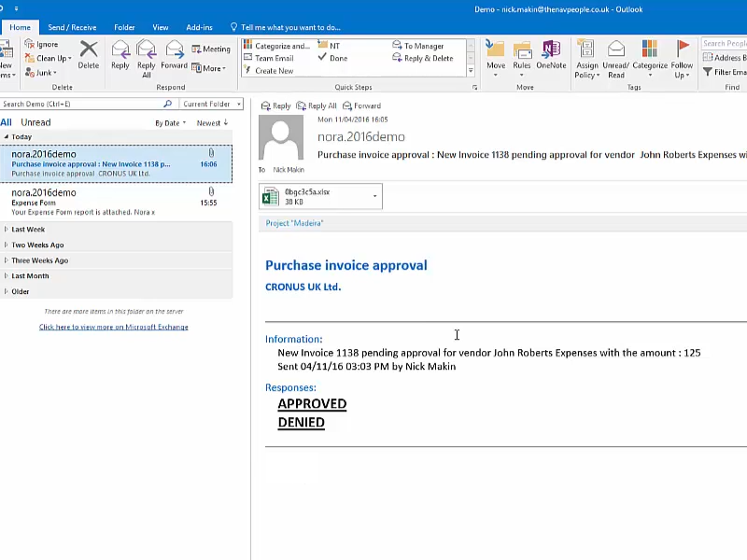The width and height of the screenshot is (747, 560).
Task: Open the Quick Access Toolbar customize arrow
Action: [x=16, y=8]
